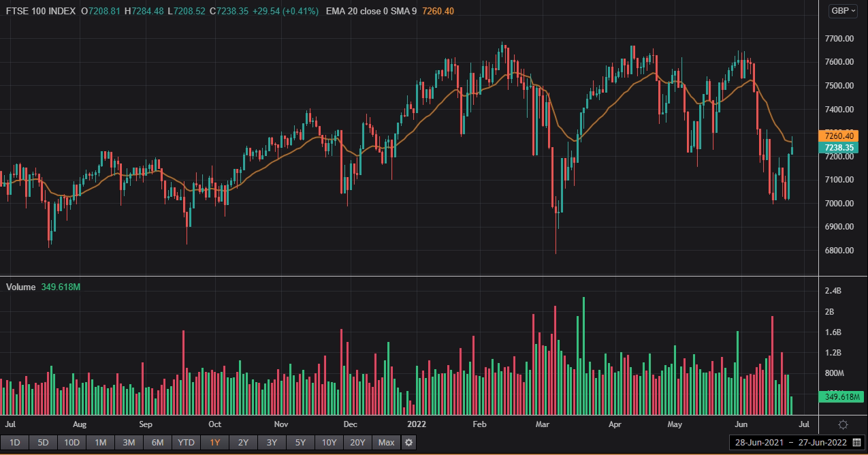Open the chart settings icon below price axis
This screenshot has height=455, width=868.
point(843,425)
